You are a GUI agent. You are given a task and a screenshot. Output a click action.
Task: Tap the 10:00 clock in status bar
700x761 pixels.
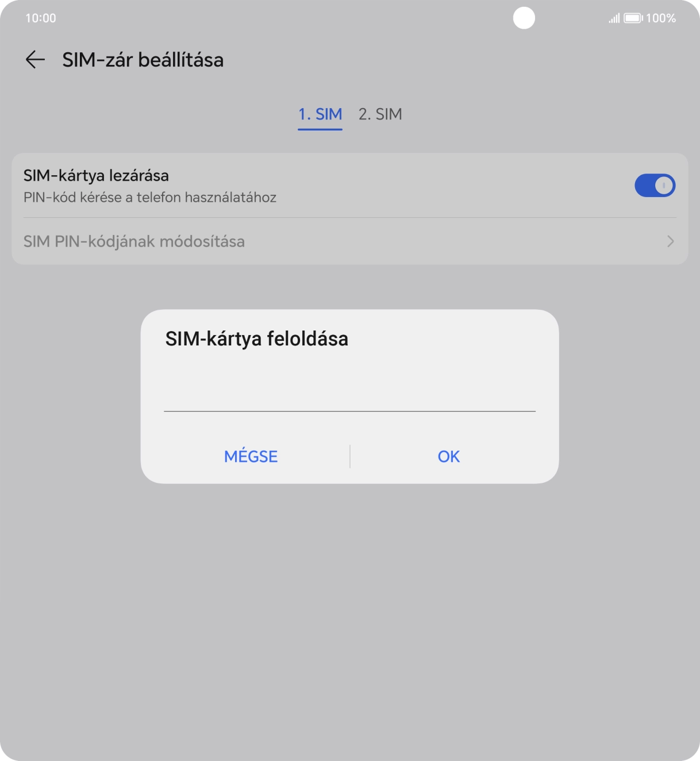tap(41, 18)
